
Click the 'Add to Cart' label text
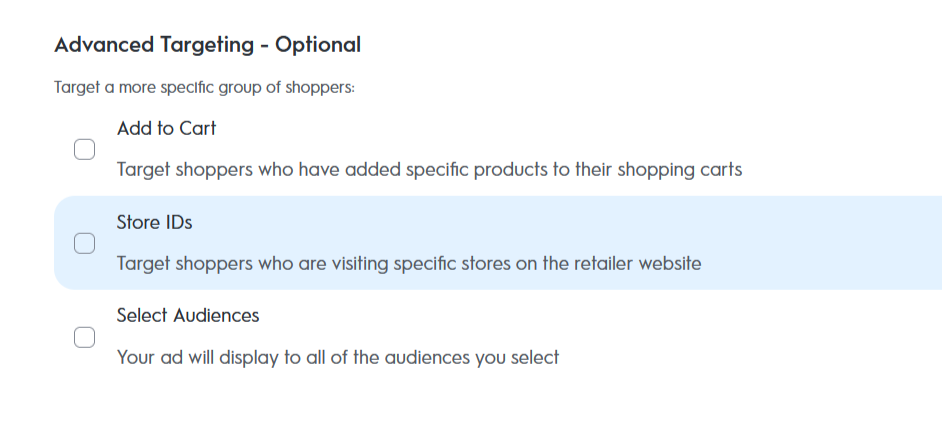coord(166,128)
